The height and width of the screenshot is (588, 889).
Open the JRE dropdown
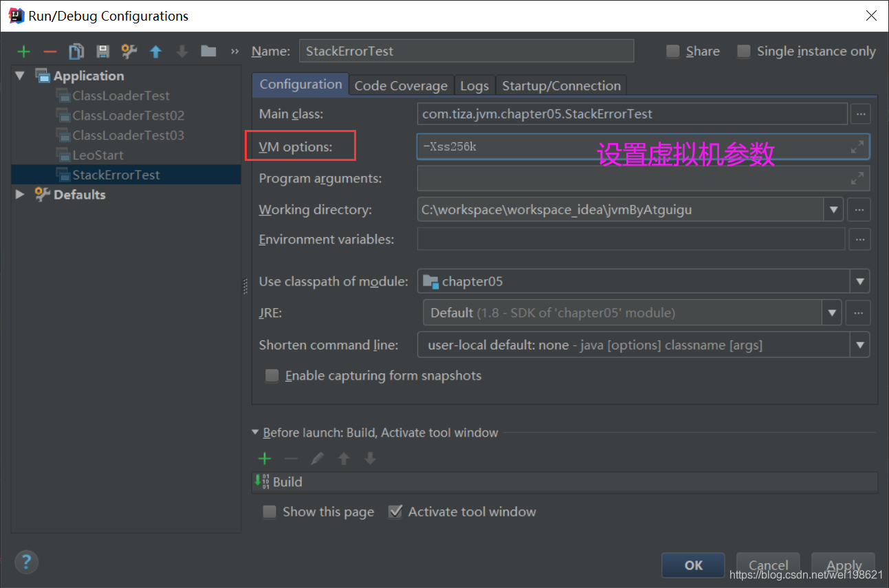pyautogui.click(x=833, y=313)
